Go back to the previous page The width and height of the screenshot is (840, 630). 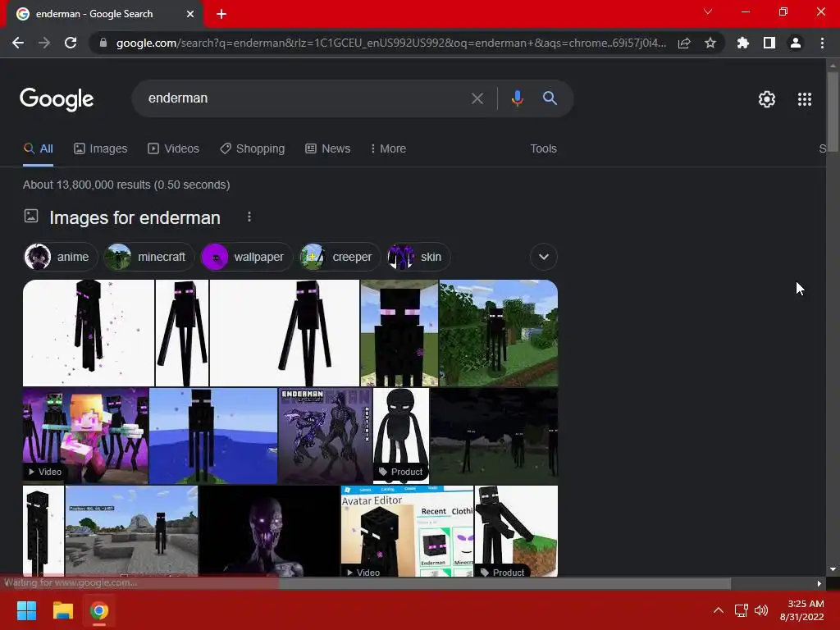[x=18, y=43]
